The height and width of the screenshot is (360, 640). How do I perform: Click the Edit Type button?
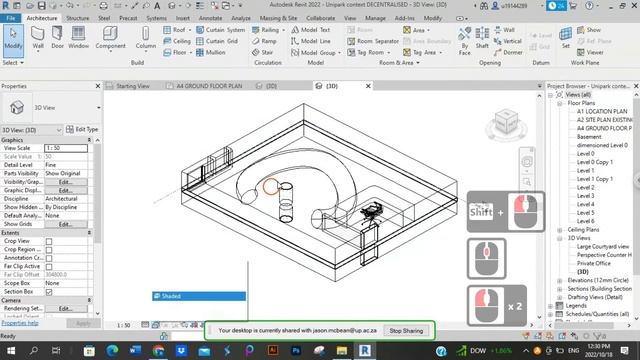[x=82, y=129]
